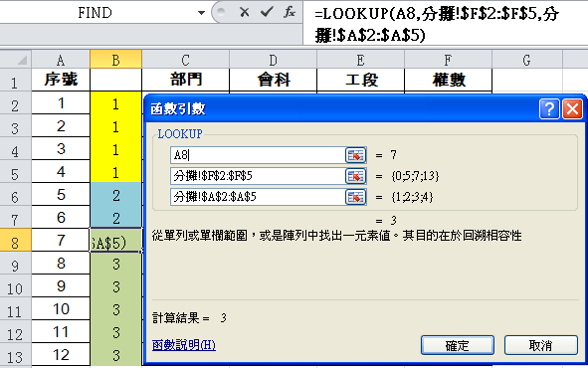Click the 序號 header cell
The width and height of the screenshot is (588, 368).
point(61,80)
